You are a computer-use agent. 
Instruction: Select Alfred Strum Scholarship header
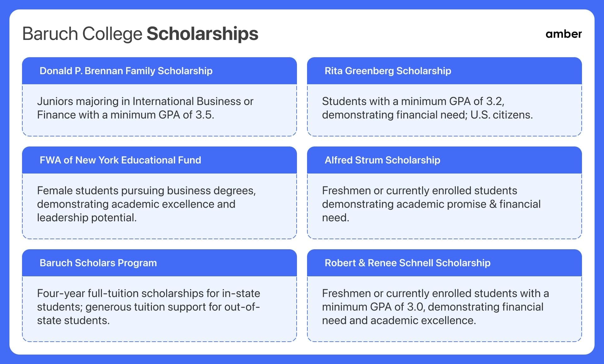pos(444,160)
